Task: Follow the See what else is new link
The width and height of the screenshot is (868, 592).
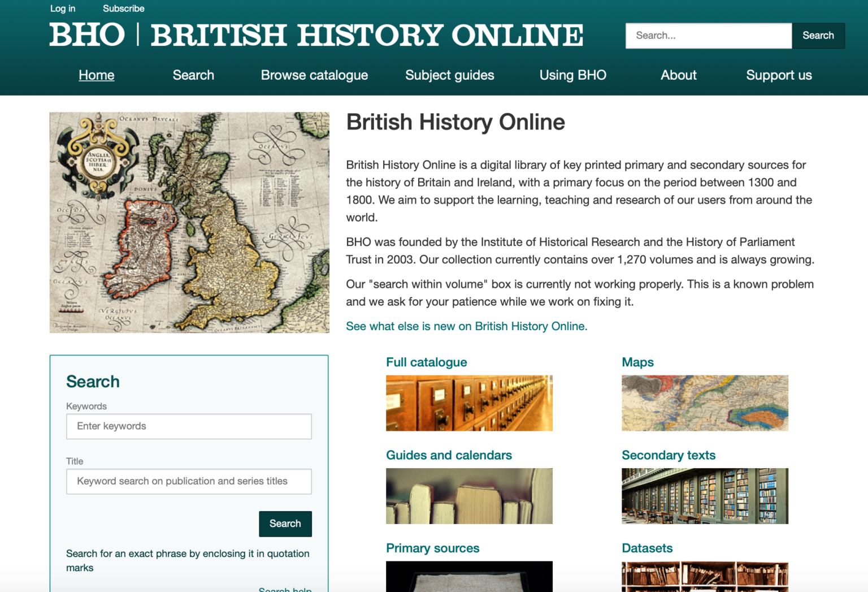Action: [466, 326]
